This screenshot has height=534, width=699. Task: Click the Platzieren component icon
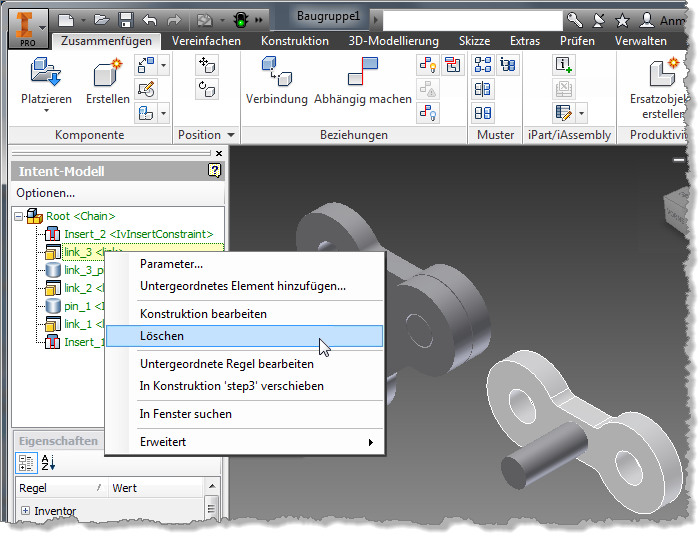[46, 72]
